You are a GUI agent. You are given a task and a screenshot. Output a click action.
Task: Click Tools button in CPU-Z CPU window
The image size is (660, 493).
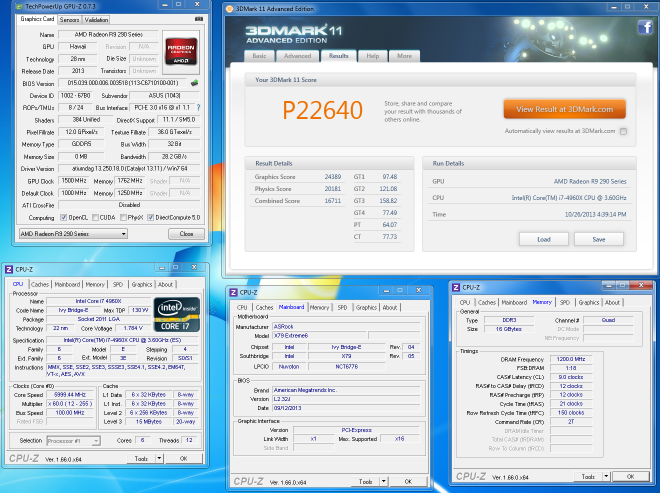(x=141, y=458)
